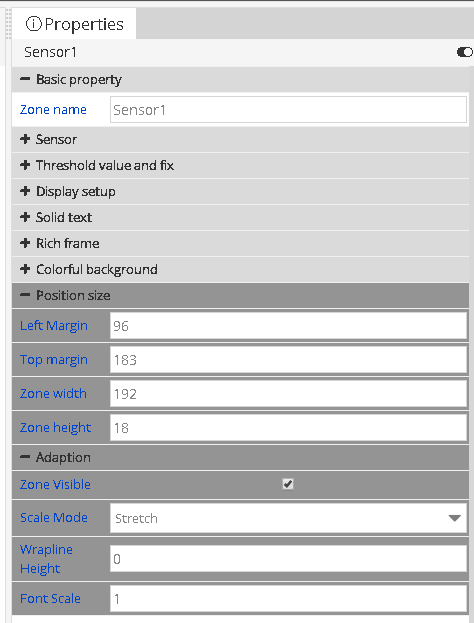Click the Left Margin input field
This screenshot has height=623, width=474.
288,326
